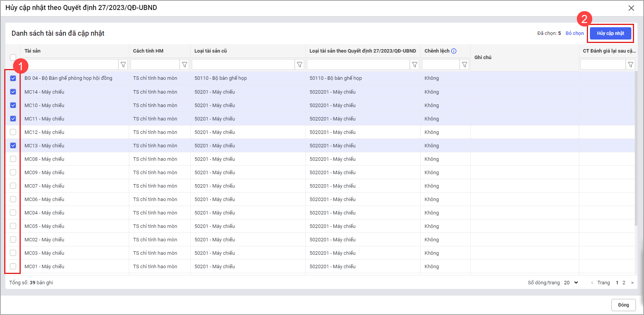Open filter for Loại tài sản cũ column
The image size is (644, 315).
[x=300, y=65]
